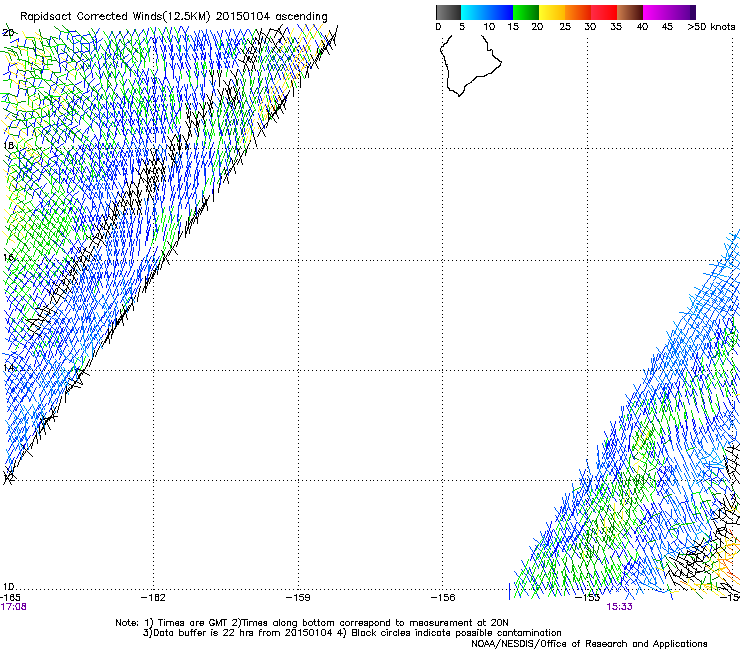Click legend tick label '25'
Image resolution: width=740 pixels, height=650 pixels.
point(565,27)
